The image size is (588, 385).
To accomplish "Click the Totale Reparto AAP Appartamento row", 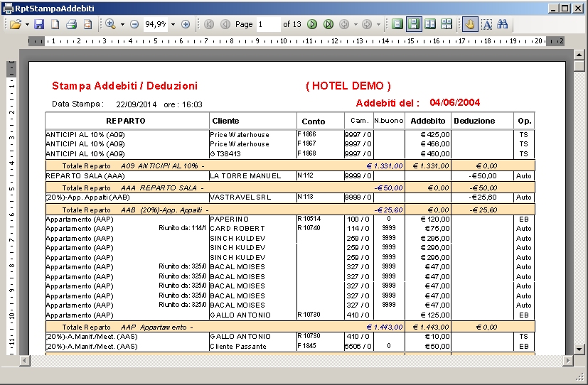I will coord(290,327).
